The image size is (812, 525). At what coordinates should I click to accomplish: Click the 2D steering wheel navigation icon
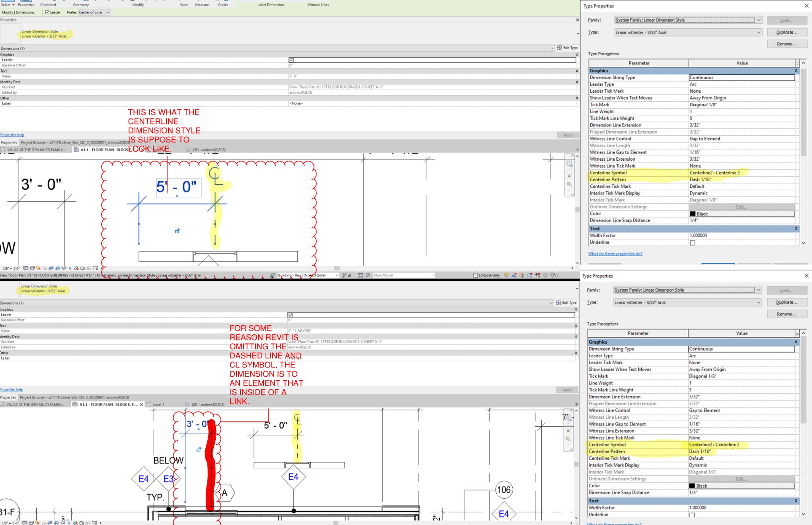click(569, 163)
